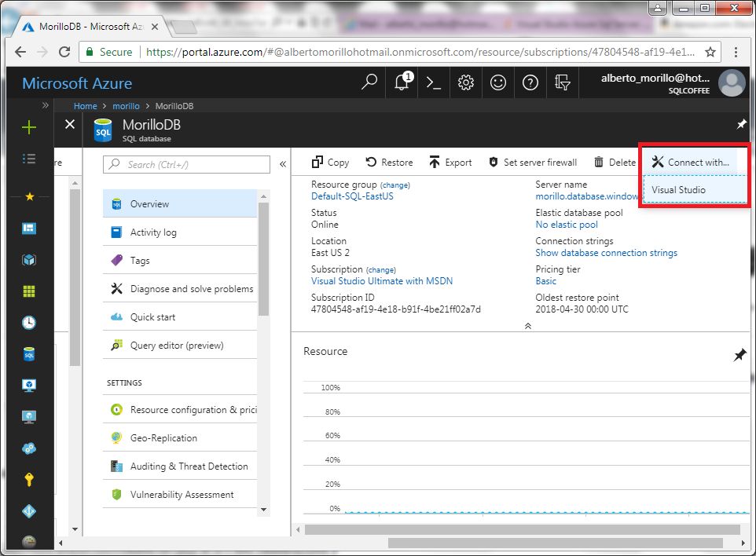Click the resource menu down scroll arrow
This screenshot has width=756, height=556.
tap(263, 510)
